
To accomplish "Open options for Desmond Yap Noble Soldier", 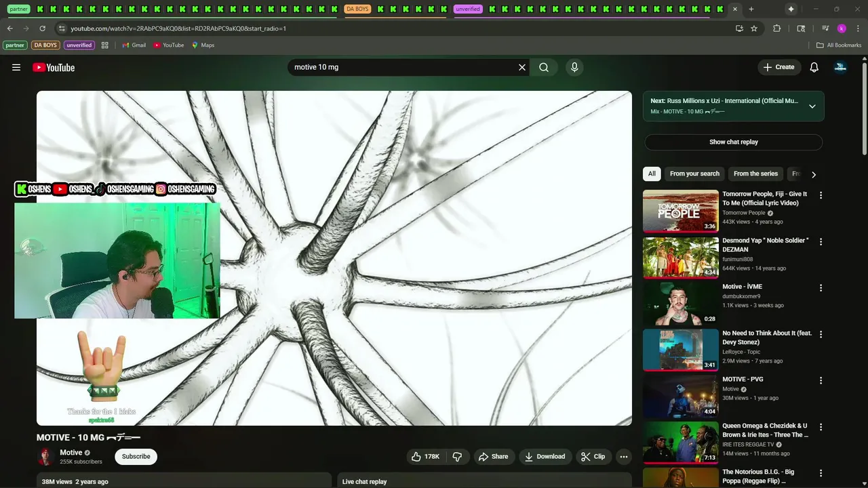I will (821, 241).
